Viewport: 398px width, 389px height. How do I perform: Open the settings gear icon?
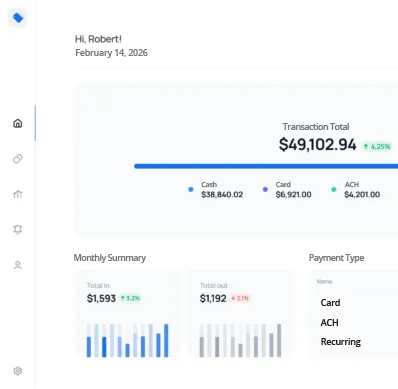(18, 371)
